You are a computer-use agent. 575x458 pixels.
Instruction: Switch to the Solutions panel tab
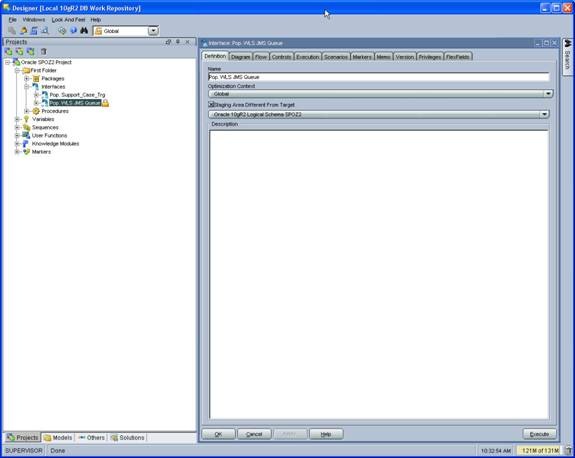pos(128,437)
